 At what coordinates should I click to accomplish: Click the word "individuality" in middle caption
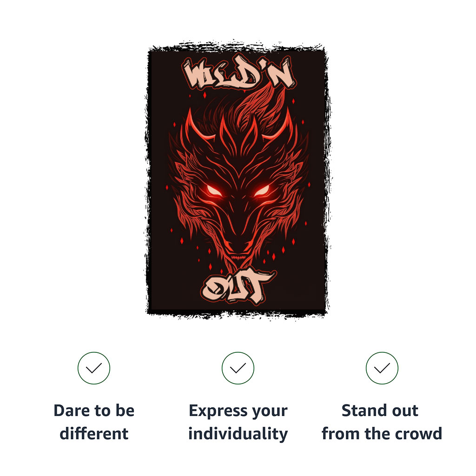pyautogui.click(x=238, y=434)
